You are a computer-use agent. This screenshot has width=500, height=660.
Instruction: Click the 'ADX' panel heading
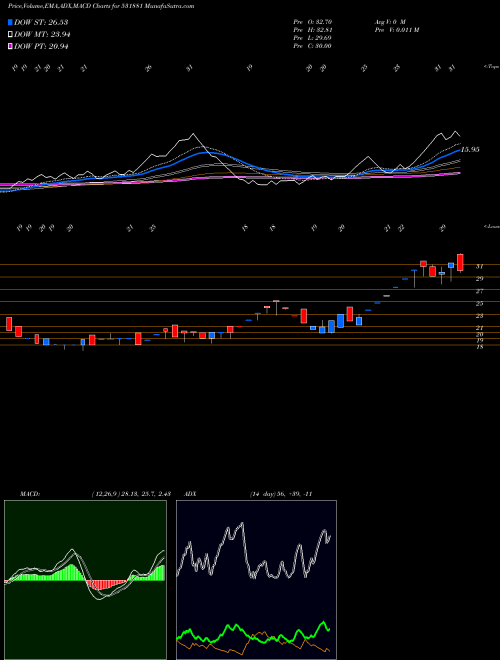(190, 494)
